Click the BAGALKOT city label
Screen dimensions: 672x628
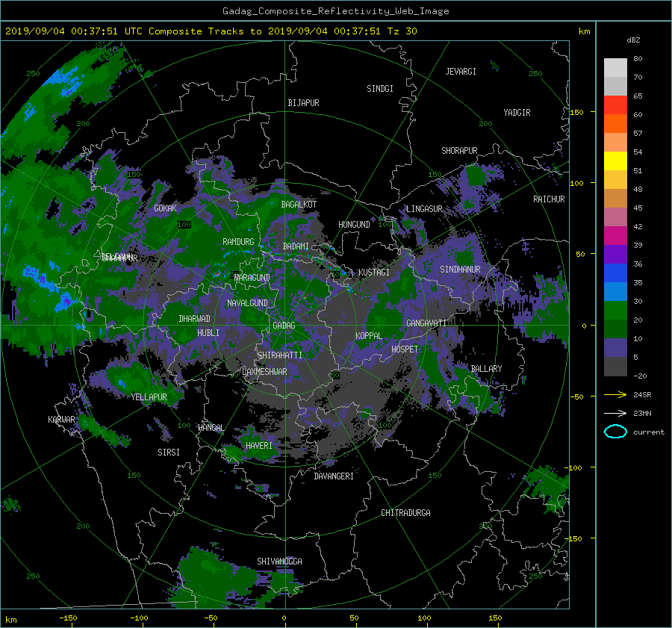[x=299, y=205]
